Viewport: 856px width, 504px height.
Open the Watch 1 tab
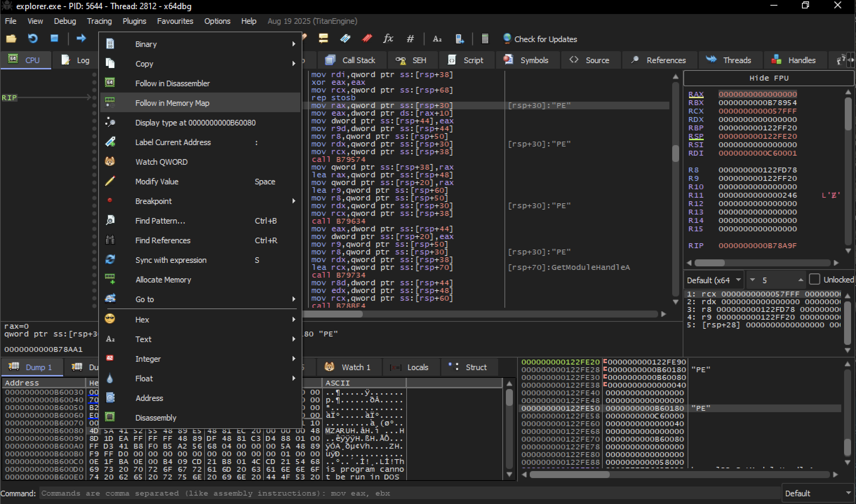pyautogui.click(x=348, y=367)
